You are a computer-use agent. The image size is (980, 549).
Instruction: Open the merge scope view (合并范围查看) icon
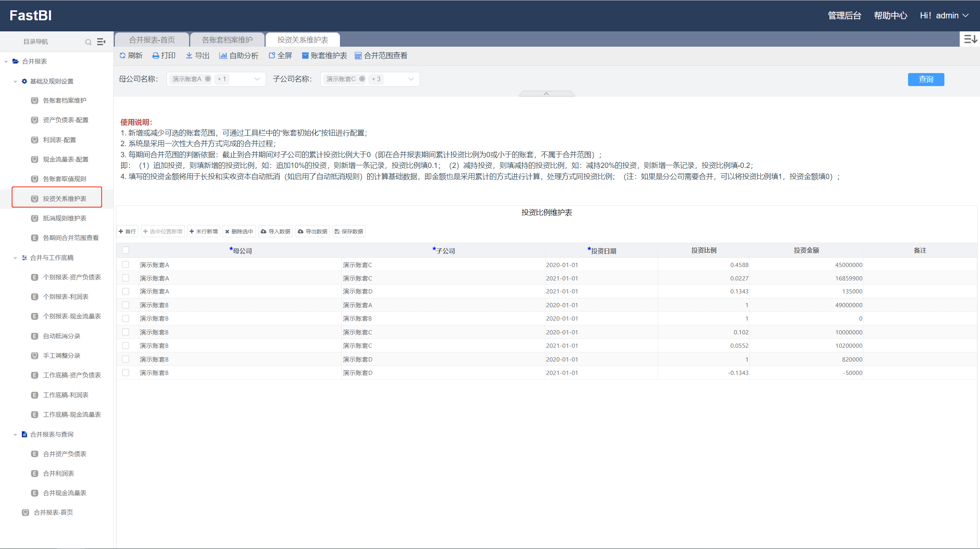358,56
